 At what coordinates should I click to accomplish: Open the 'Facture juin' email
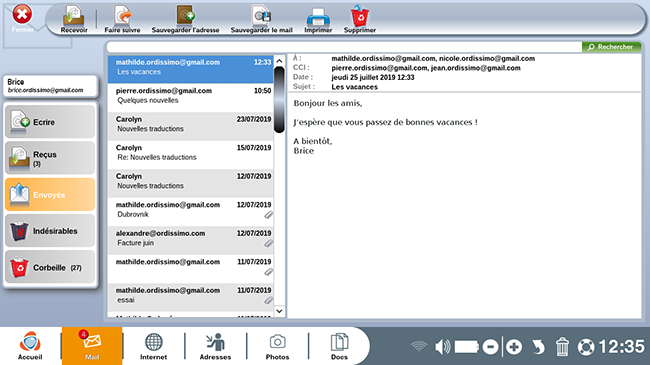[191, 241]
